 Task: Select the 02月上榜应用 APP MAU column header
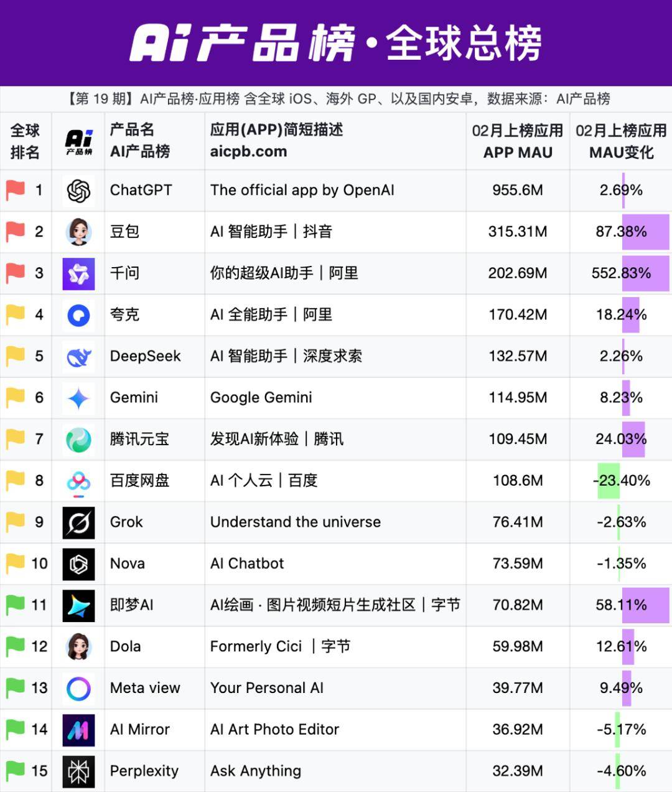518,141
